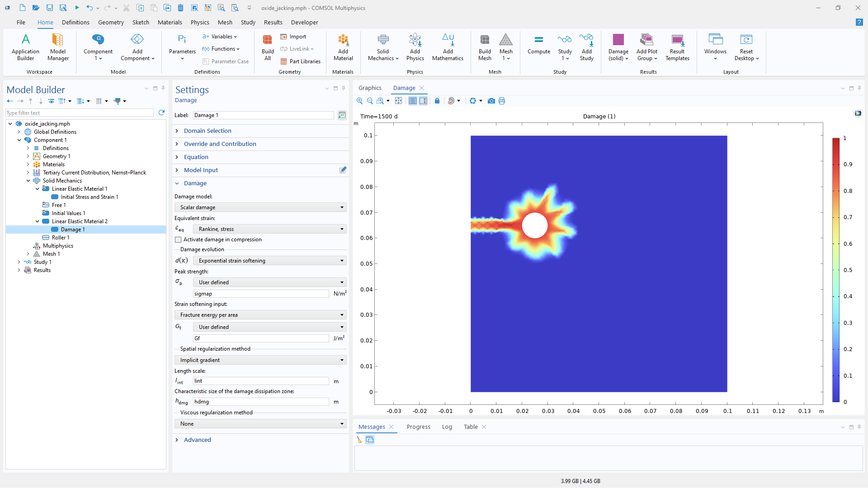Switch to the Graphics tab
This screenshot has width=868, height=488.
point(370,88)
